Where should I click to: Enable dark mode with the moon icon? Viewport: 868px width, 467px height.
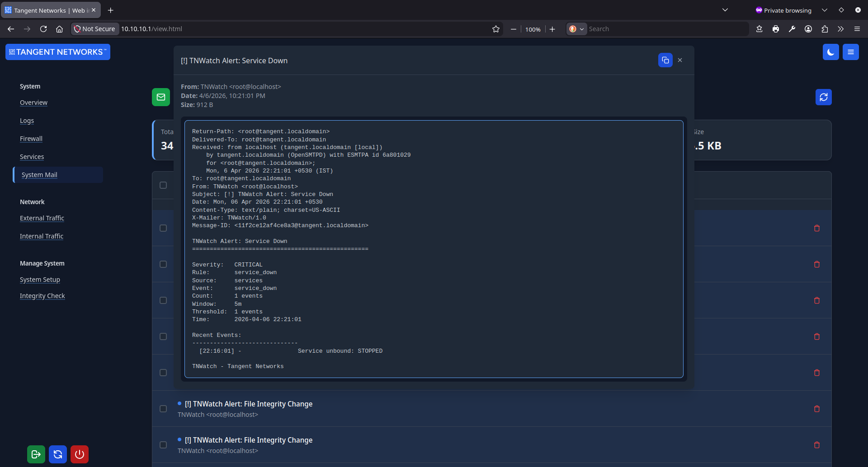click(830, 51)
